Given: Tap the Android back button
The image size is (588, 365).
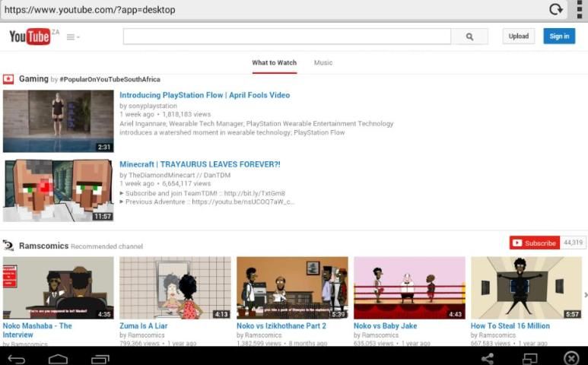Looking at the screenshot, I should coord(17,357).
